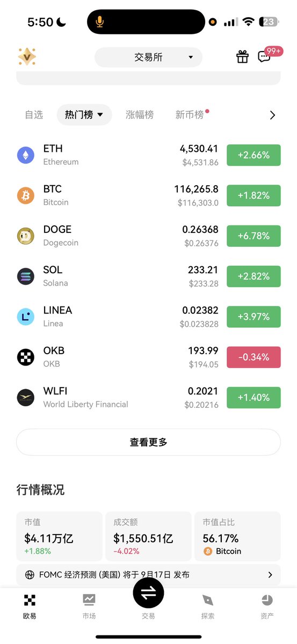Open the 资产 assets pie icon
The width and height of the screenshot is (297, 644).
click(267, 600)
